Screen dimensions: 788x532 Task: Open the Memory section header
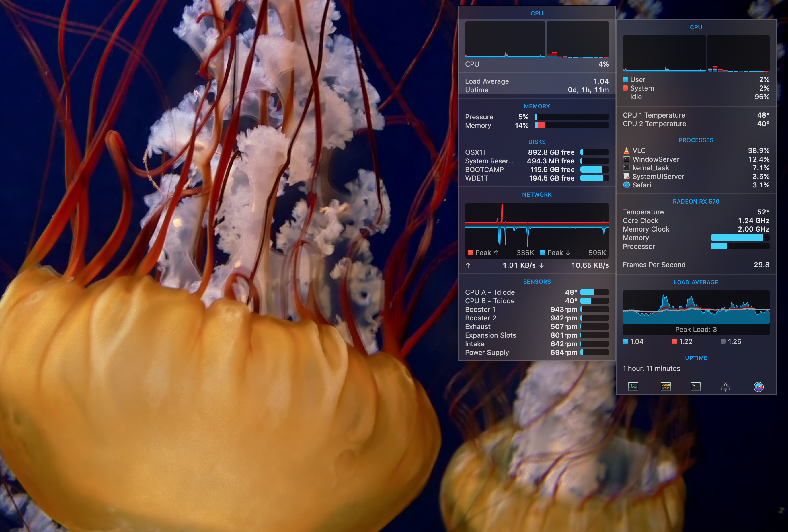(537, 106)
